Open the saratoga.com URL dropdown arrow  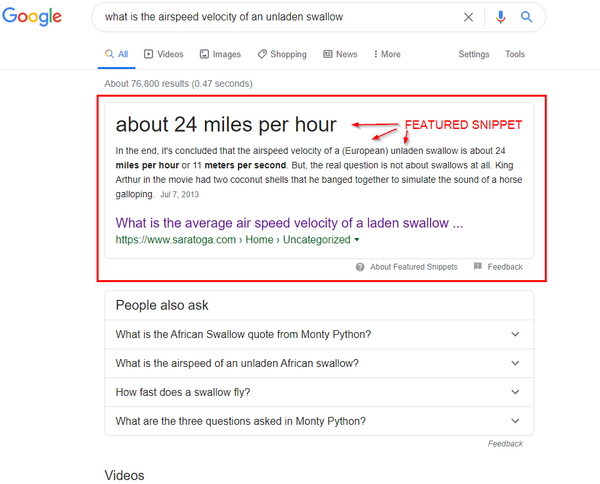[358, 240]
